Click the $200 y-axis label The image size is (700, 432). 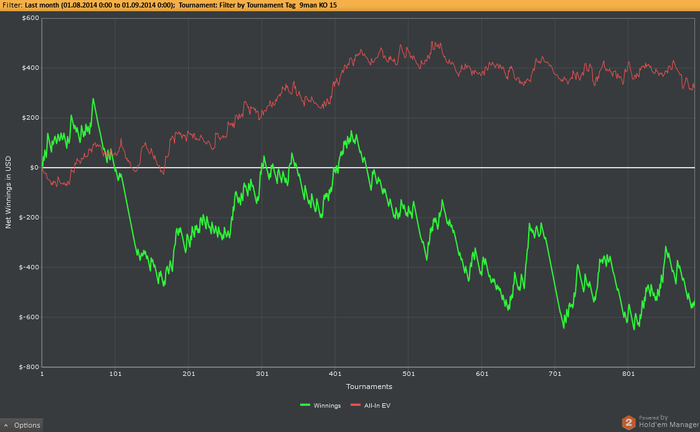click(x=30, y=118)
